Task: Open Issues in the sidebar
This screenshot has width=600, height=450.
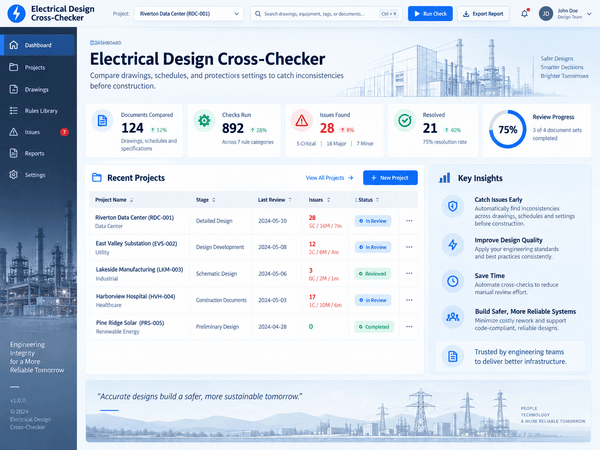Action: pyautogui.click(x=38, y=132)
